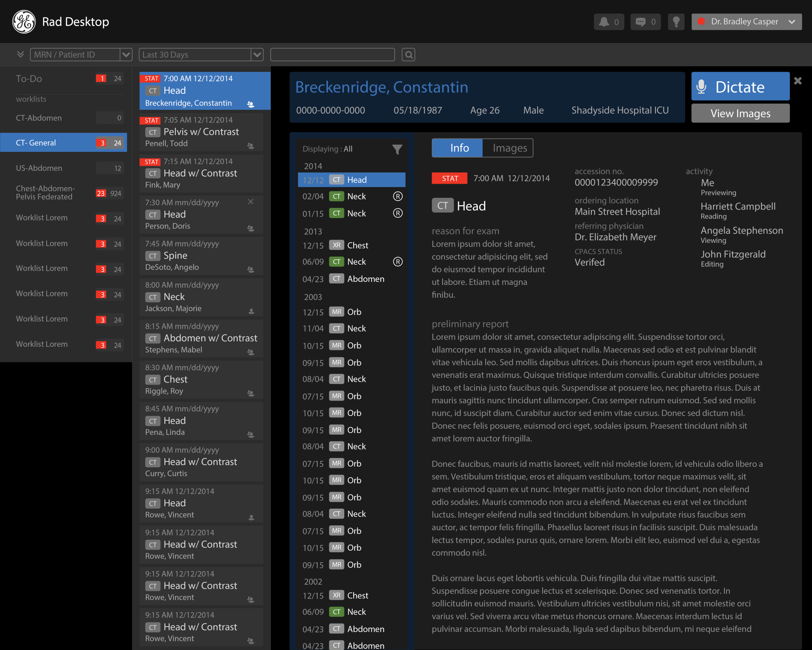Open Stephens, Mabel Abdomen w/ Contrast exam
This screenshot has height=650, width=812.
click(x=201, y=338)
